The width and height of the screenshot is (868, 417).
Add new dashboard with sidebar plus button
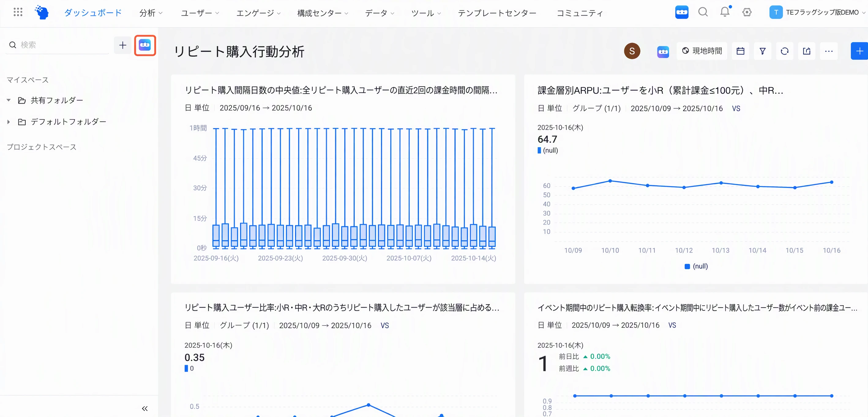pos(123,45)
